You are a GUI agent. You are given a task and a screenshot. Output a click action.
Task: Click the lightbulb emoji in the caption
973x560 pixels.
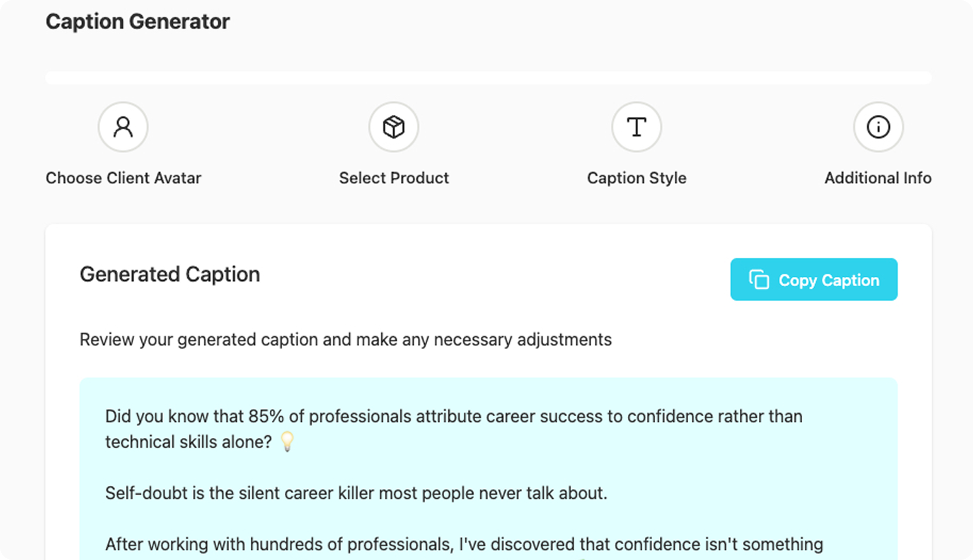pyautogui.click(x=287, y=442)
